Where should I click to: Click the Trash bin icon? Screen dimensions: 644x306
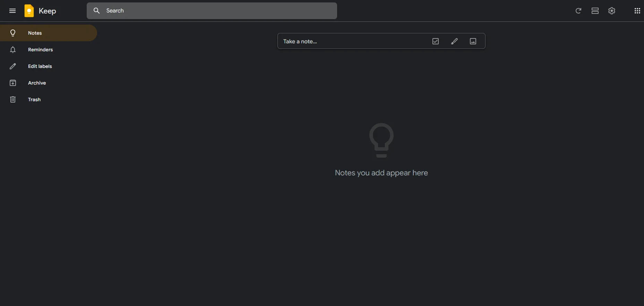(x=13, y=99)
